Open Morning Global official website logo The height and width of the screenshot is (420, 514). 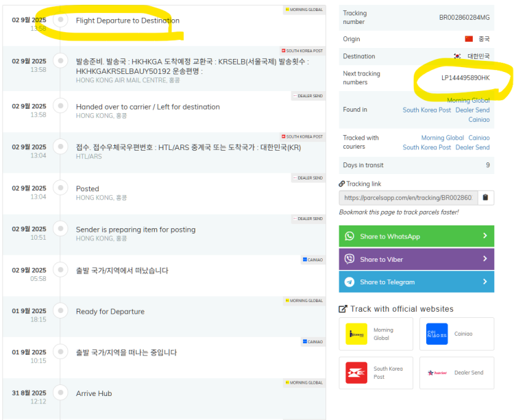coord(356,334)
